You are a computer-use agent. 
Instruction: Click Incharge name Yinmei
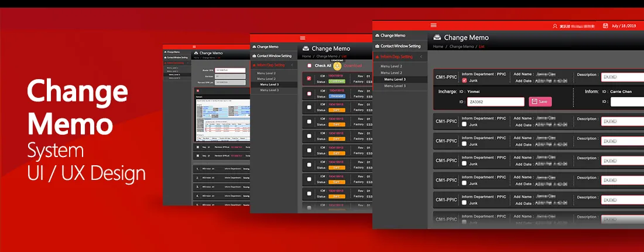point(473,91)
